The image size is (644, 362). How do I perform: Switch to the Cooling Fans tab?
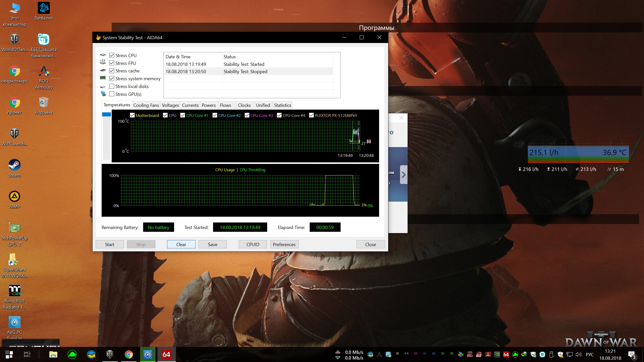[x=146, y=105]
